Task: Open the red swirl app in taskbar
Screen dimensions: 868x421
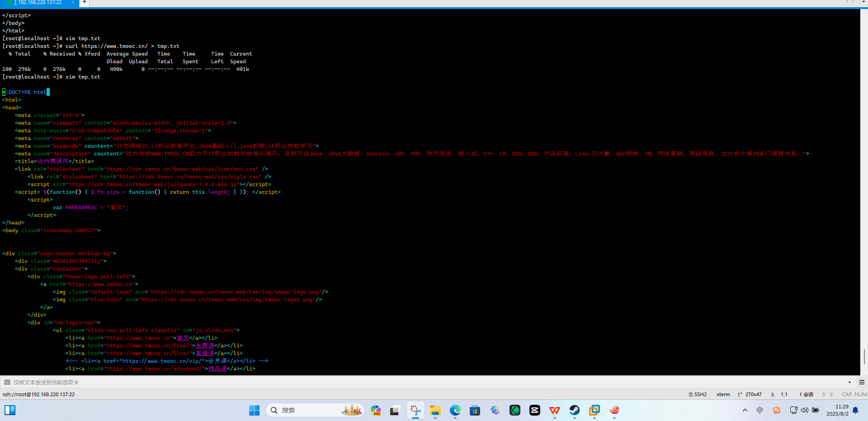Action: click(614, 410)
